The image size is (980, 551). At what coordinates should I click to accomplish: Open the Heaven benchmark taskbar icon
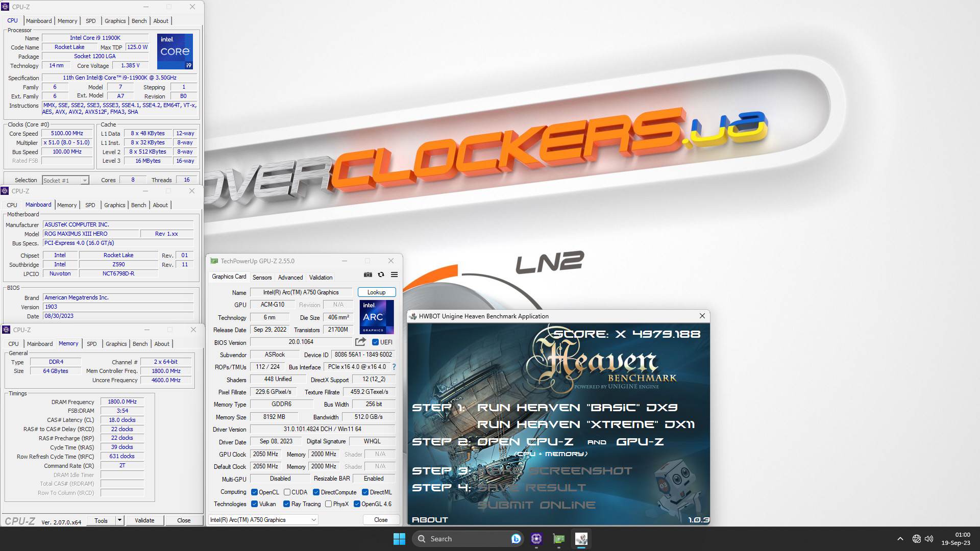pyautogui.click(x=581, y=539)
